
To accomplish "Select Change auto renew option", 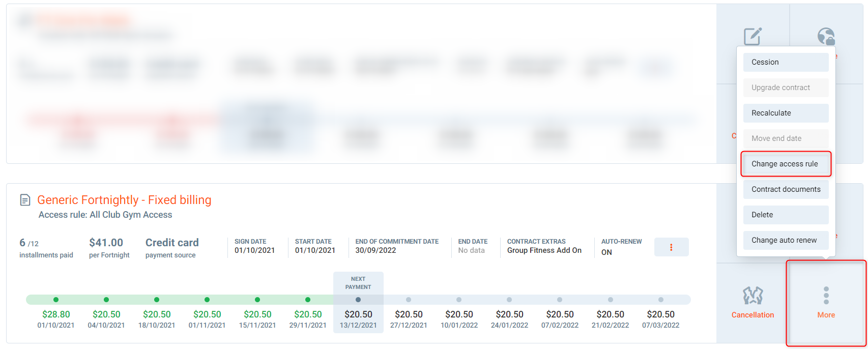I will tap(786, 240).
